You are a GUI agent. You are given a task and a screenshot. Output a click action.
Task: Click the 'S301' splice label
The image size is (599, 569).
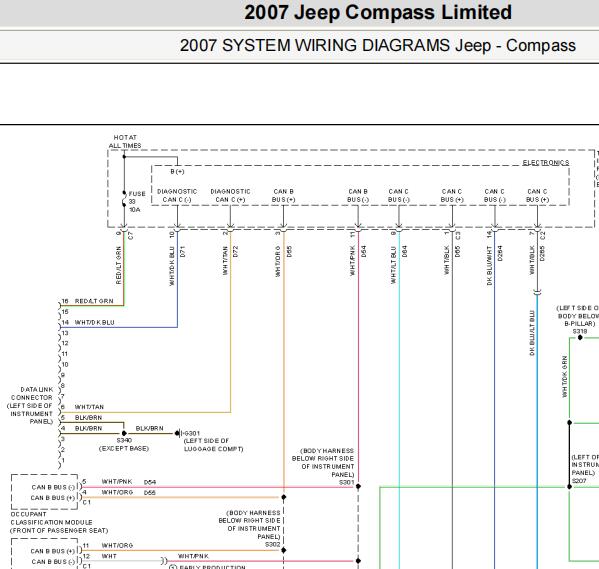click(346, 482)
